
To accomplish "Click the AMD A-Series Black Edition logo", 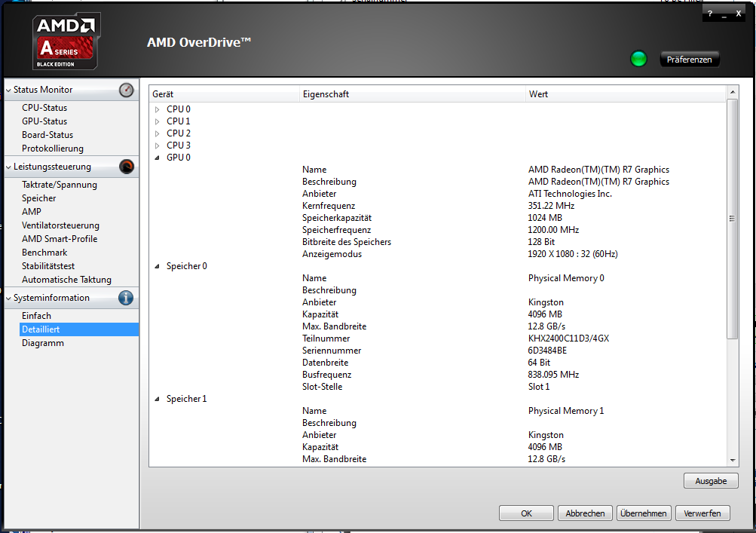I will pyautogui.click(x=66, y=41).
